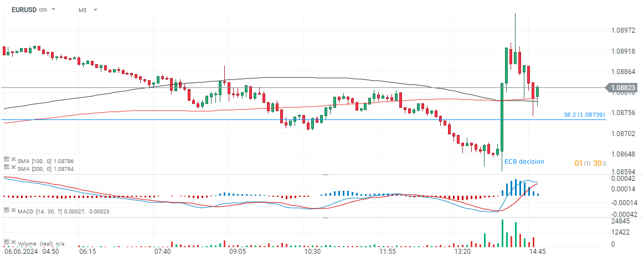The width and height of the screenshot is (644, 261).
Task: Click the 1.08648 price axis label
Action: click(624, 154)
